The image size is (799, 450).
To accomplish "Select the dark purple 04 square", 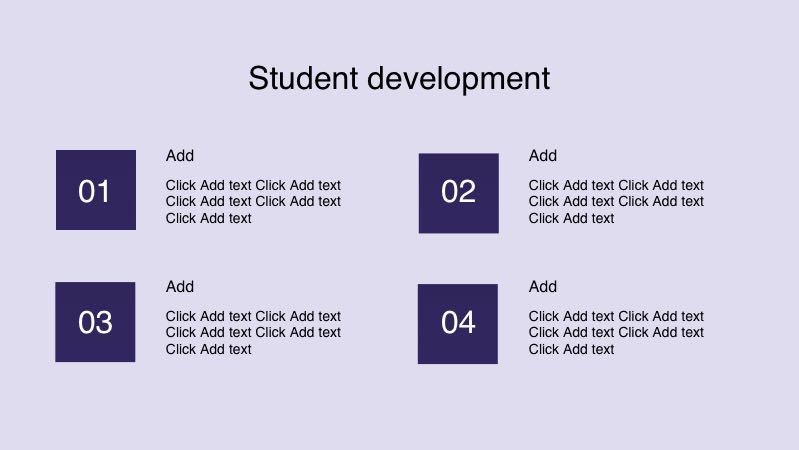I will click(x=457, y=323).
